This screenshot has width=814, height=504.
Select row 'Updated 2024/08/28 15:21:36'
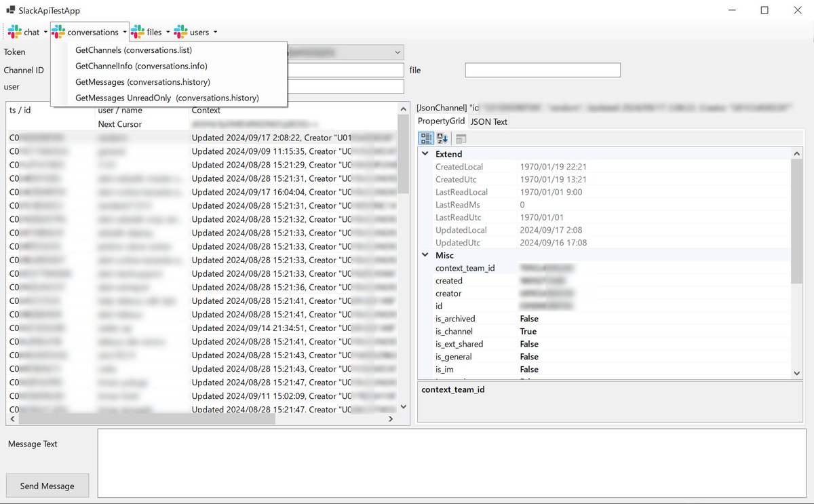click(x=202, y=287)
